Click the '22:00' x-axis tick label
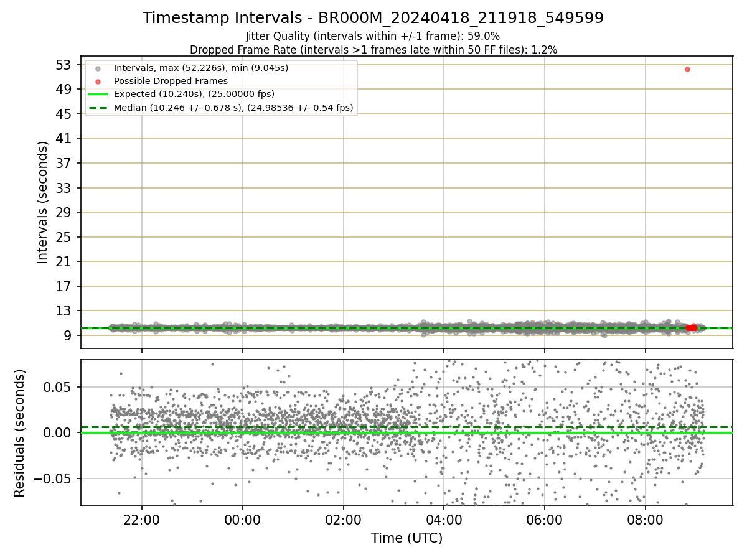This screenshot has height=560, width=747. [141, 519]
